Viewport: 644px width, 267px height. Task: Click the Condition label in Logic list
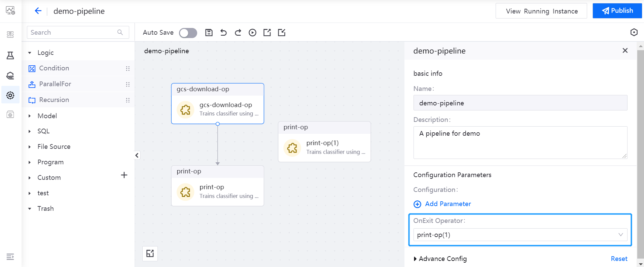click(x=54, y=68)
